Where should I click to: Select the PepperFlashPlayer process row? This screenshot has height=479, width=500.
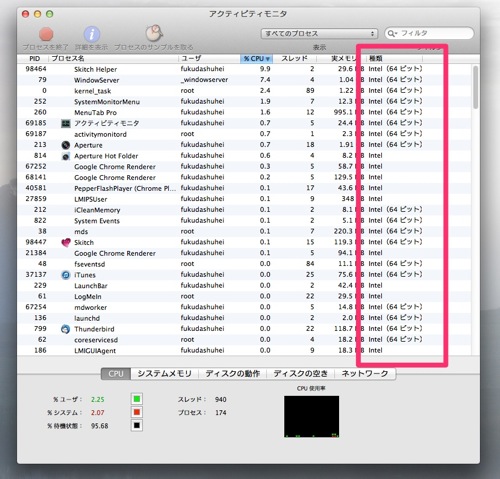[x=244, y=188]
